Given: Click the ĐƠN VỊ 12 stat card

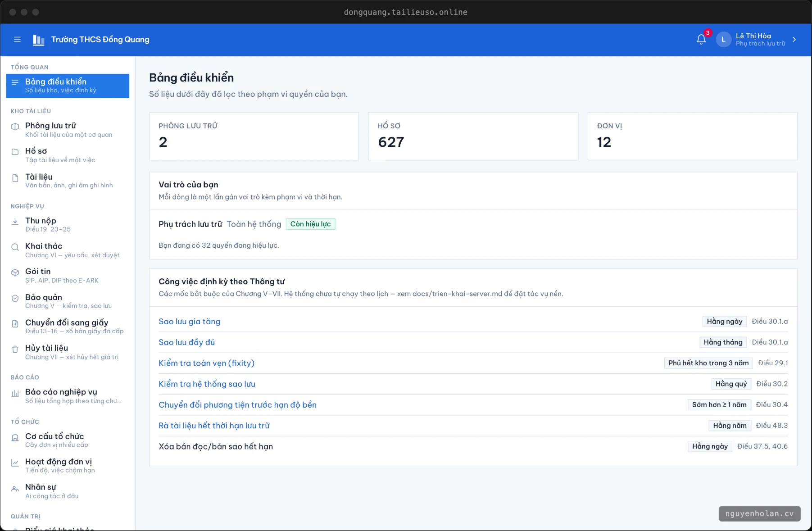Looking at the screenshot, I should coord(693,136).
